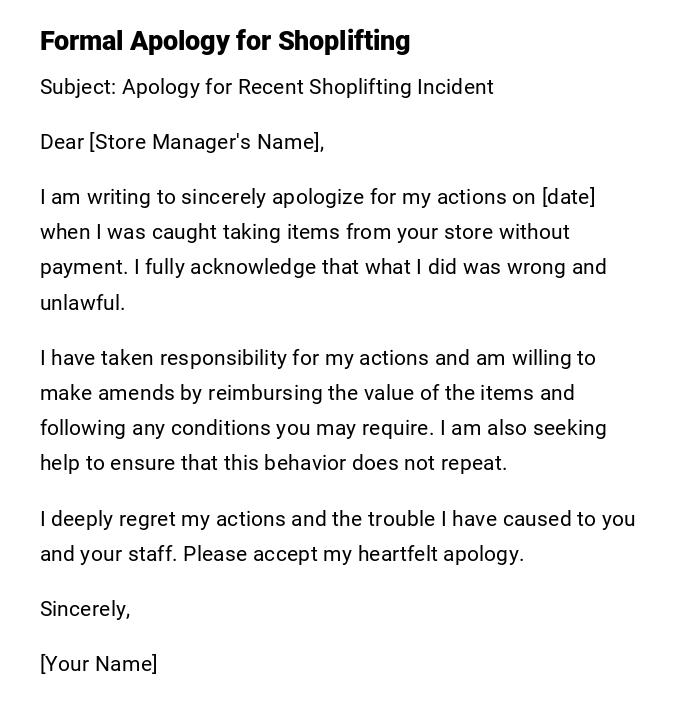The width and height of the screenshot is (700, 726).
Task: Click the Subject line text
Action: [x=266, y=87]
